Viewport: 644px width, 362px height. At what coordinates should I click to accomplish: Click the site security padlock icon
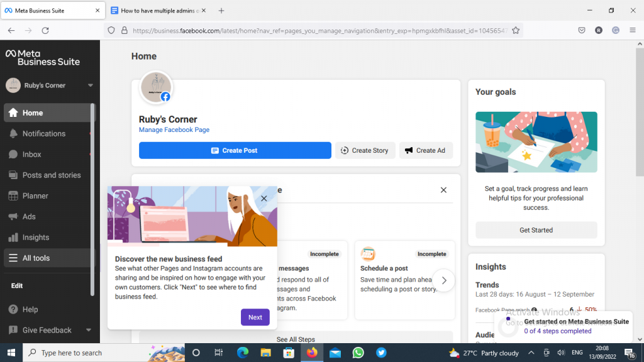[x=125, y=30]
